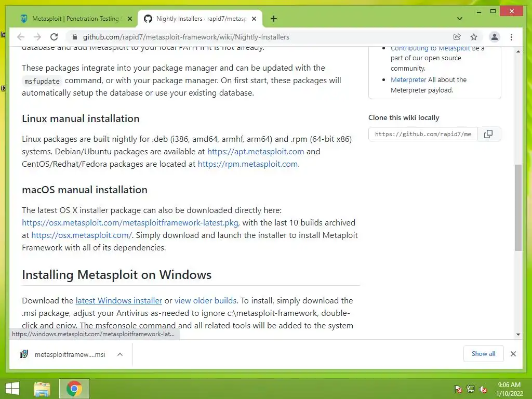Click the browser forward arrow
The width and height of the screenshot is (532, 399).
[37, 37]
